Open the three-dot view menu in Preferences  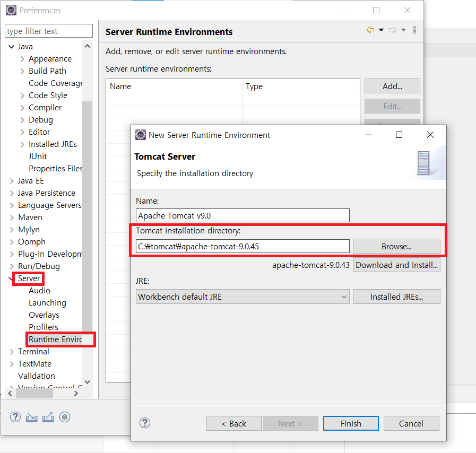coord(414,30)
